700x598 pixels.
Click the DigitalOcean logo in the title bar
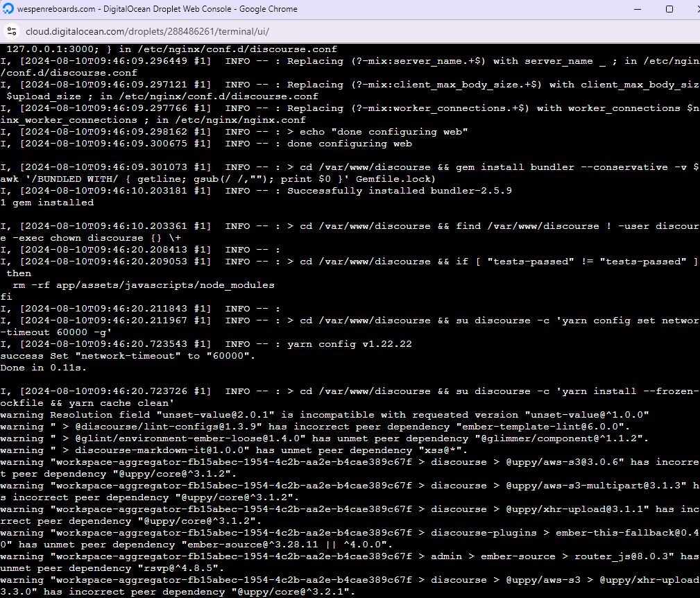click(x=8, y=8)
